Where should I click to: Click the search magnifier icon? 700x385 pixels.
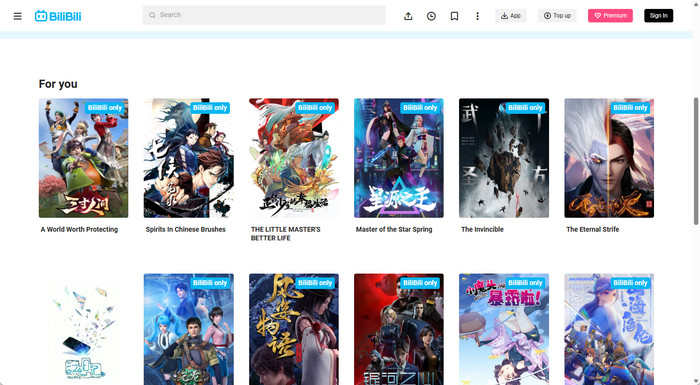pyautogui.click(x=152, y=15)
